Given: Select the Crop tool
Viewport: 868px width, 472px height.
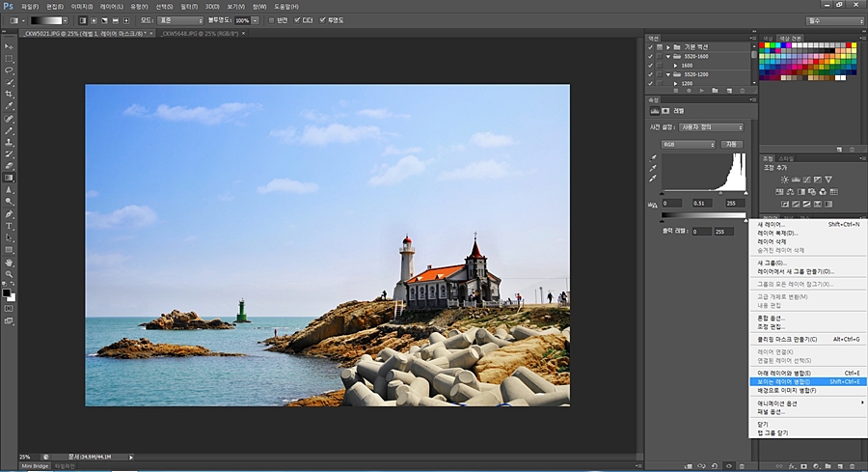Looking at the screenshot, I should (9, 95).
